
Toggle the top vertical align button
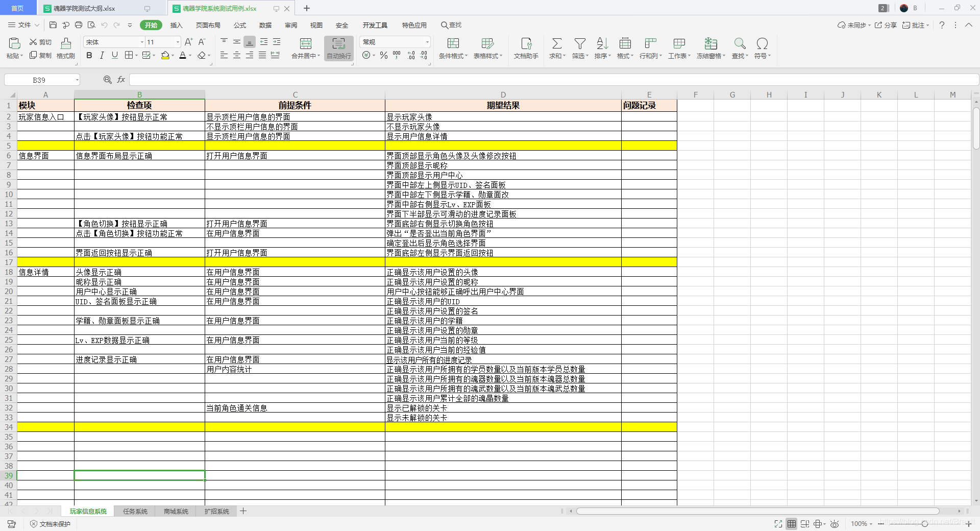(x=224, y=42)
